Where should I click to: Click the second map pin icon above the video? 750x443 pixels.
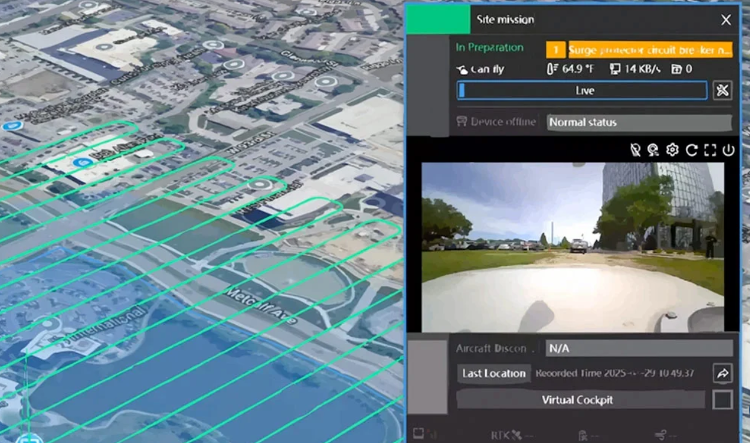[x=654, y=150]
